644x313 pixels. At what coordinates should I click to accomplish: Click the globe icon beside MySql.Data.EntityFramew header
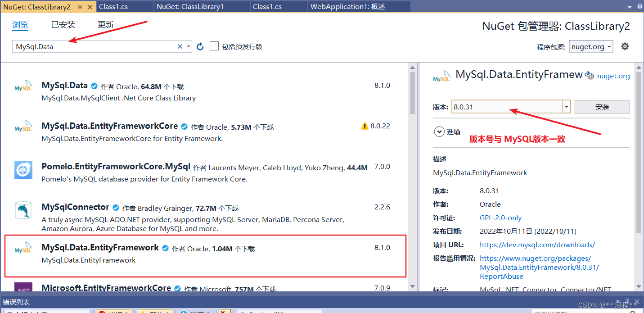point(590,75)
